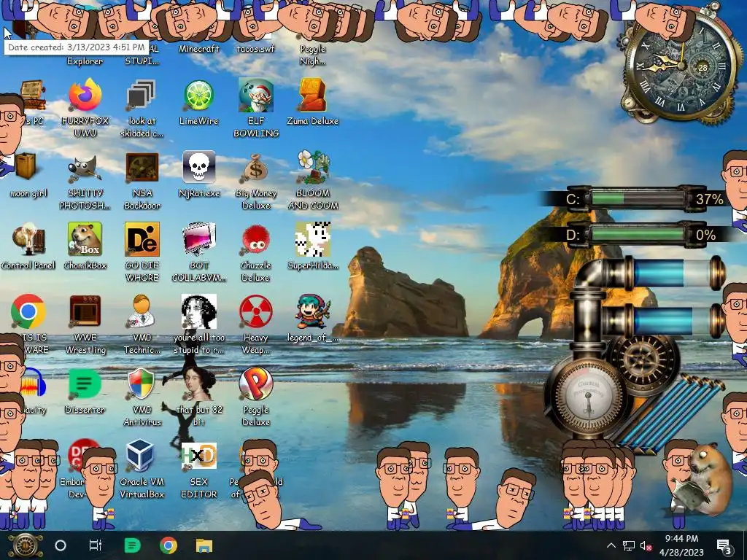Open Task View in the taskbar
This screenshot has width=747, height=560.
point(96,545)
